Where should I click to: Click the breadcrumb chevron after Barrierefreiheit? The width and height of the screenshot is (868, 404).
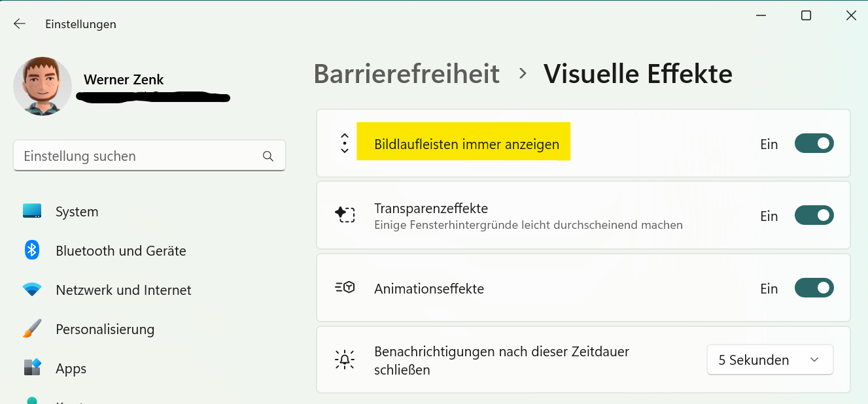[x=522, y=74]
